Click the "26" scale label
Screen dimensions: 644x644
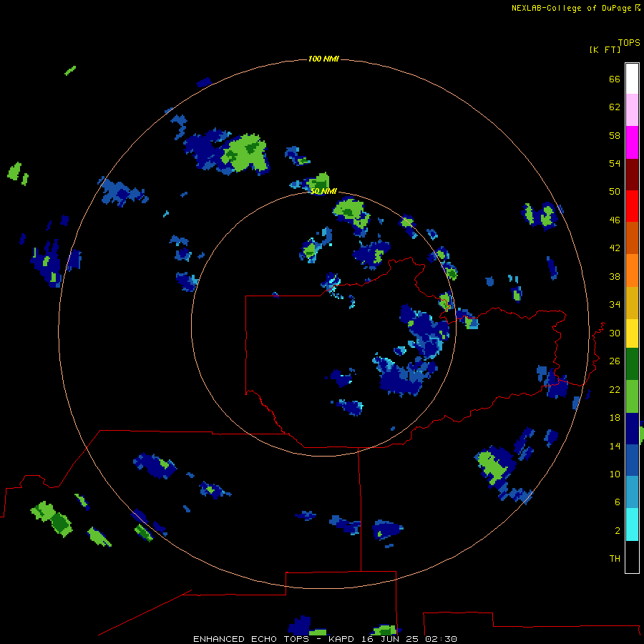pyautogui.click(x=615, y=361)
